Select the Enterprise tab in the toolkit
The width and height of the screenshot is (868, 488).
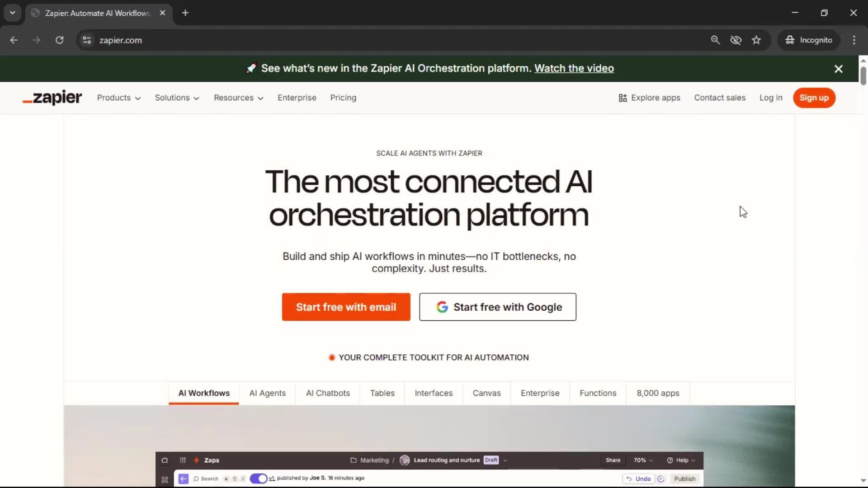point(540,393)
